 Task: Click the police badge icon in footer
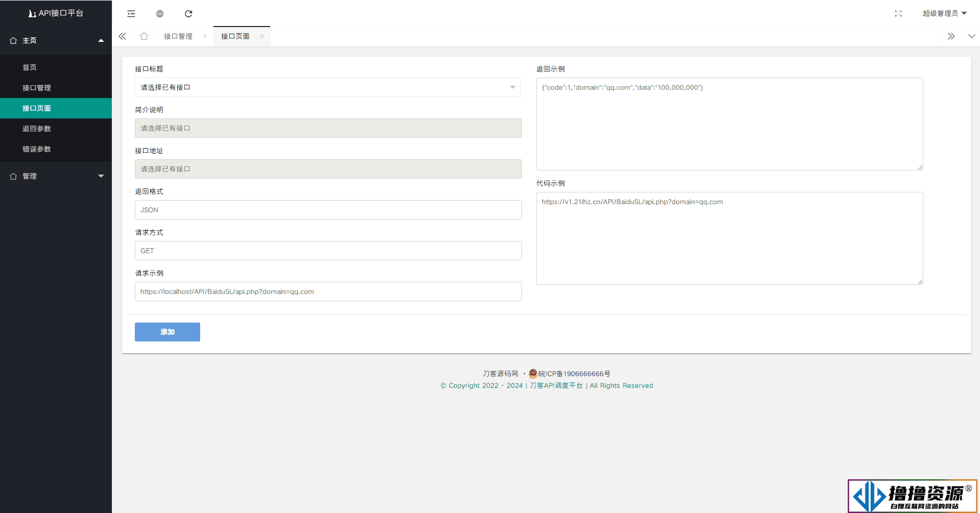(x=533, y=373)
